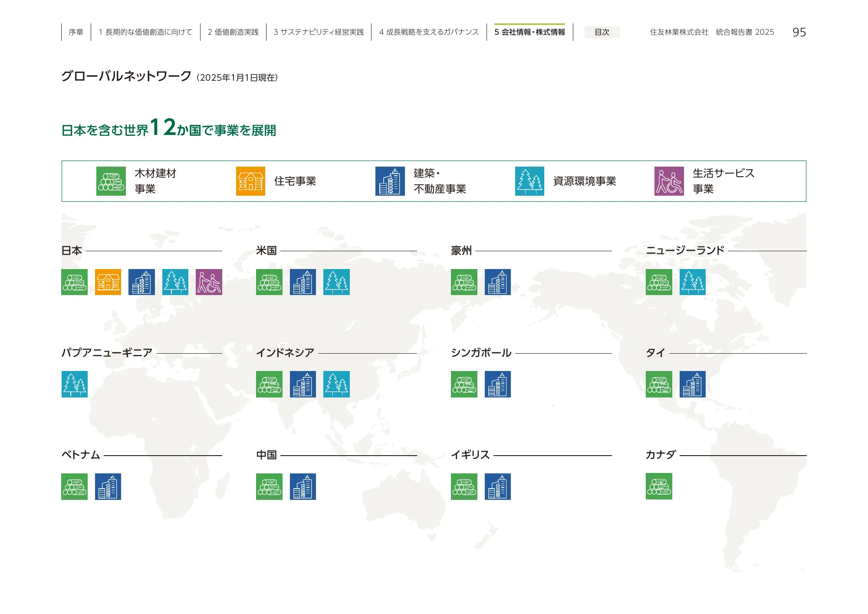Select the 木材建材事業 icon in the legend
The height and width of the screenshot is (614, 868).
point(111,181)
